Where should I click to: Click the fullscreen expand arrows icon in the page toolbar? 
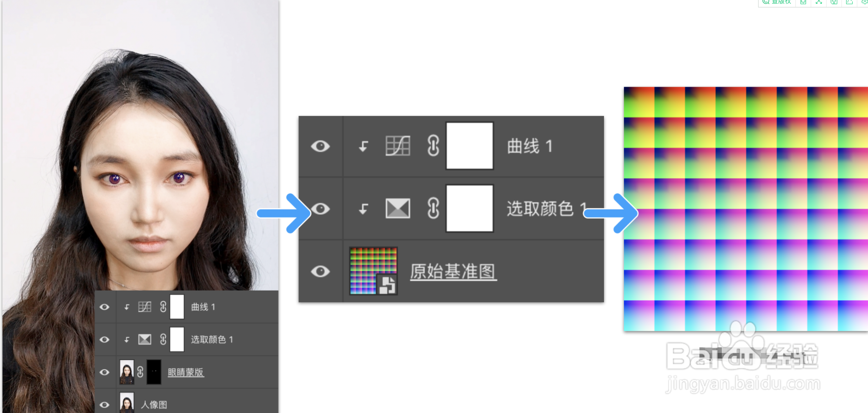819,2
